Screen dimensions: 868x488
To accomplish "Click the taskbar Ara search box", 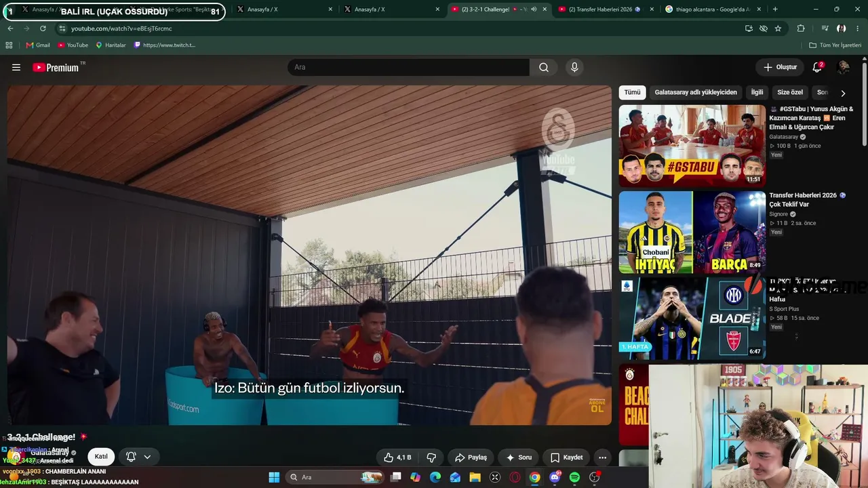I will (x=336, y=477).
